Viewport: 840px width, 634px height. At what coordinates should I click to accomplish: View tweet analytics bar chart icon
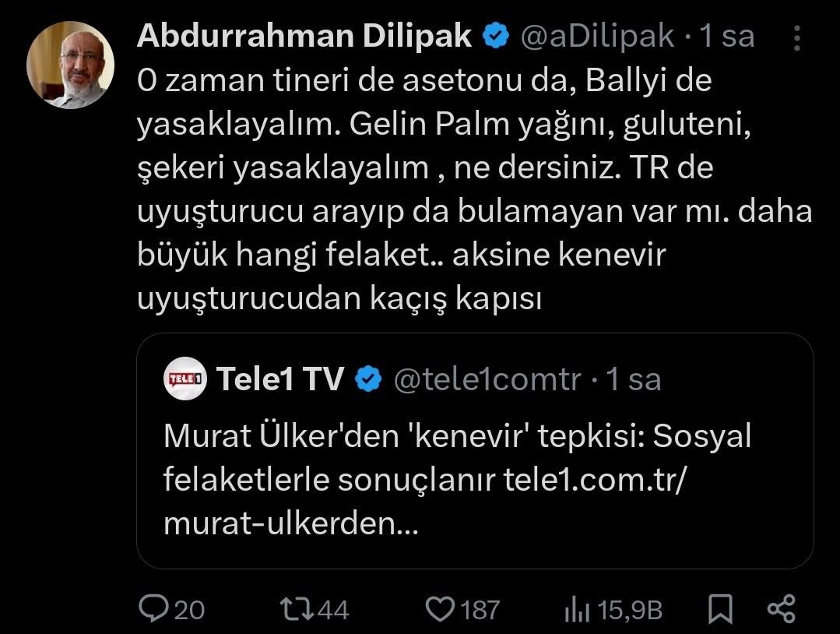click(x=577, y=608)
